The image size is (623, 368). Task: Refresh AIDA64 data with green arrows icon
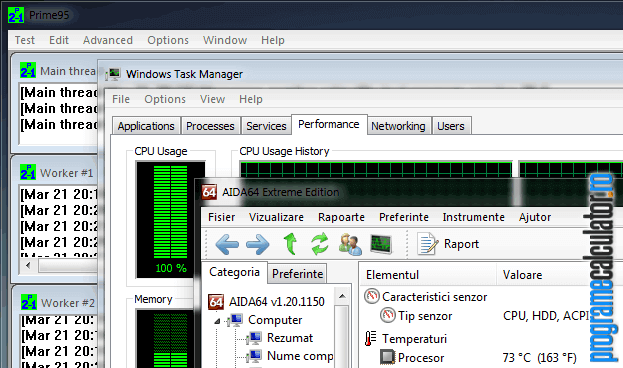tap(320, 244)
